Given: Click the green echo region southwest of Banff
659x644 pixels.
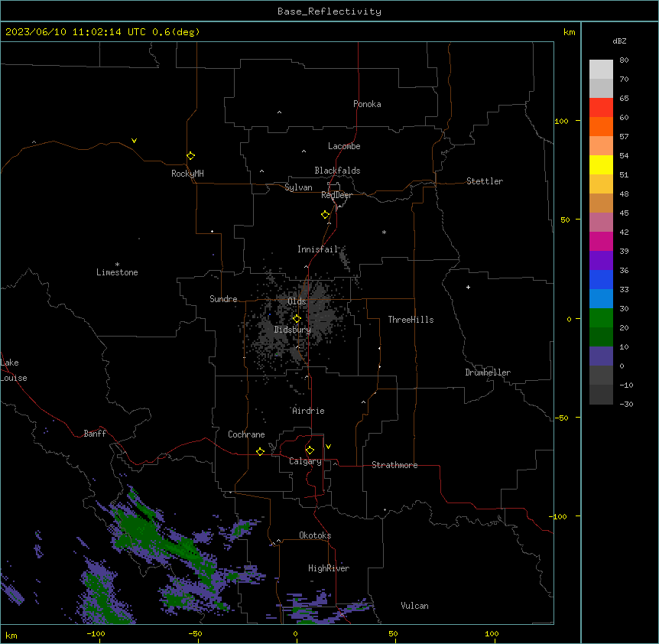Looking at the screenshot, I should click(x=145, y=534).
